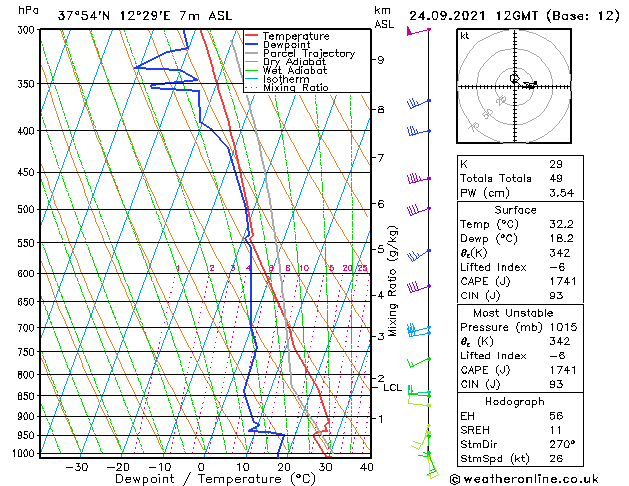Click the pink wind barb at 300 hPa

(418, 31)
